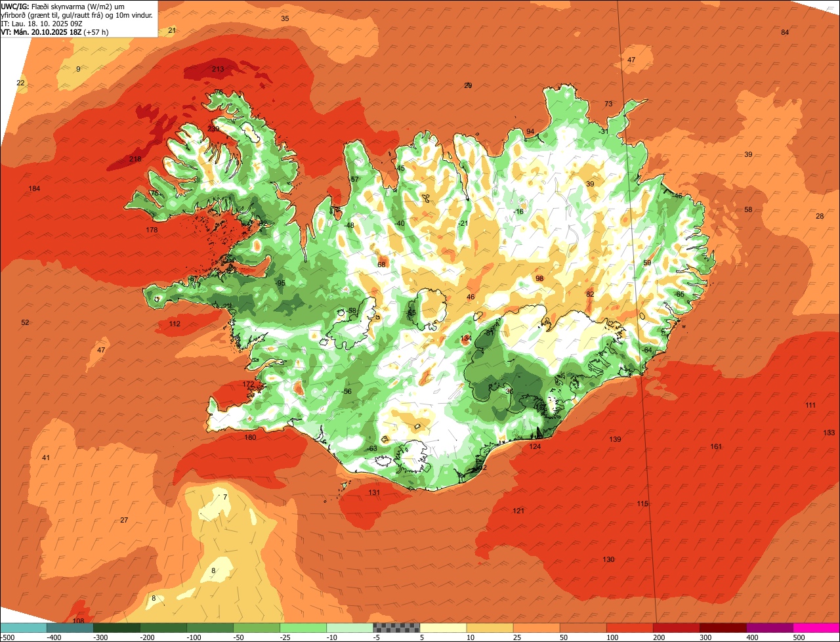
Task: Click the flux value 68 in northwest interior
Action: point(381,265)
